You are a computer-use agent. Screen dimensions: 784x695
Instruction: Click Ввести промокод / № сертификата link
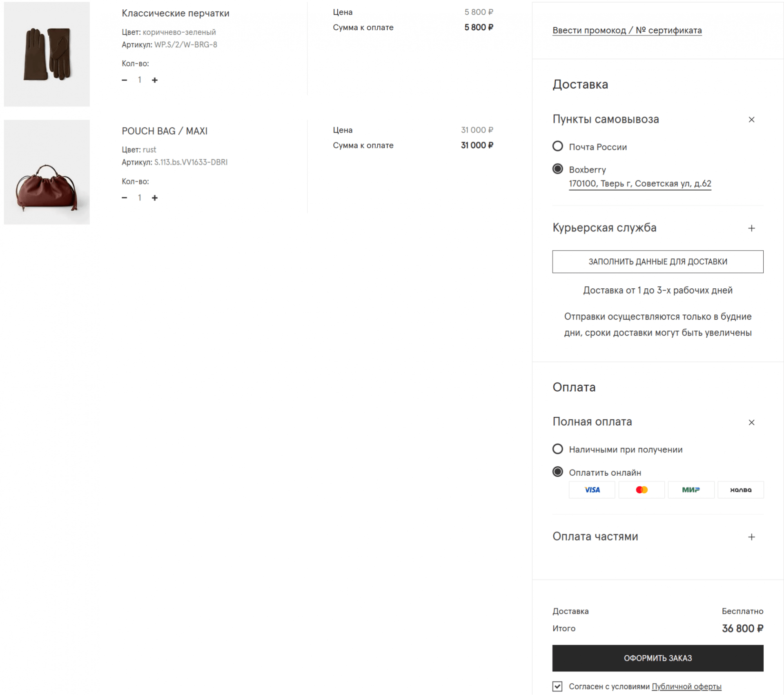point(627,31)
